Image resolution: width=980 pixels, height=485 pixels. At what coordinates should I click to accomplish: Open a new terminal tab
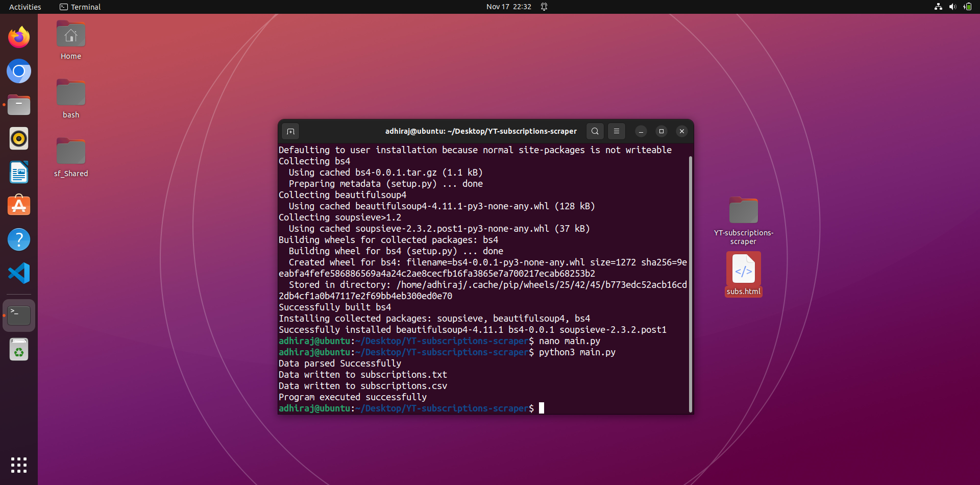coord(290,131)
